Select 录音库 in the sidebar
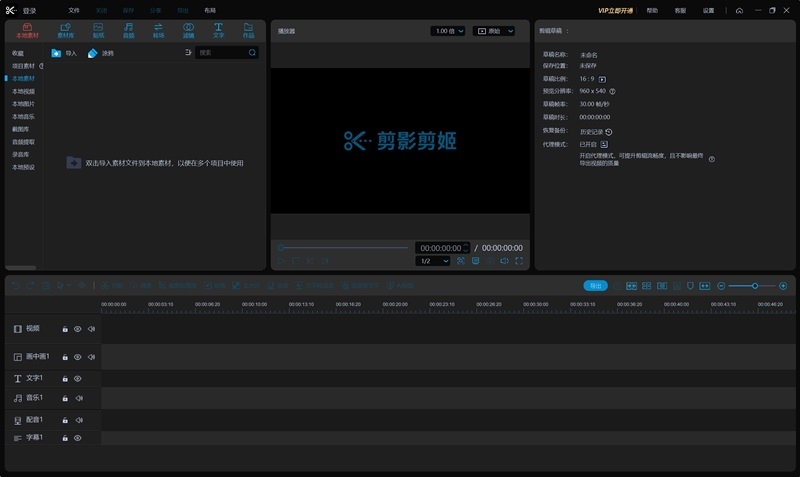800x477 pixels. pos(21,154)
